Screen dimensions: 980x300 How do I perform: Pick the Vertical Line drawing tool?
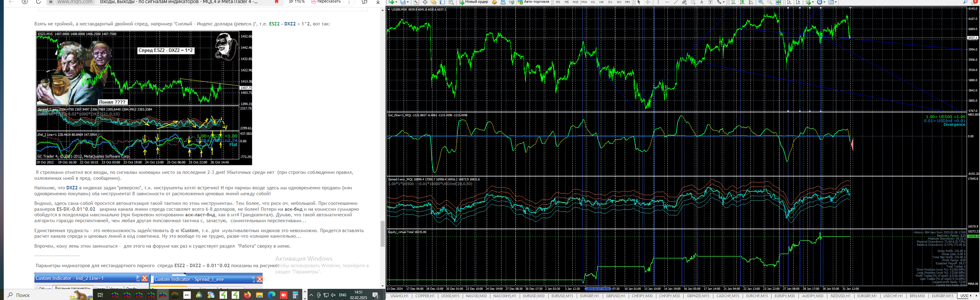[658, 2]
